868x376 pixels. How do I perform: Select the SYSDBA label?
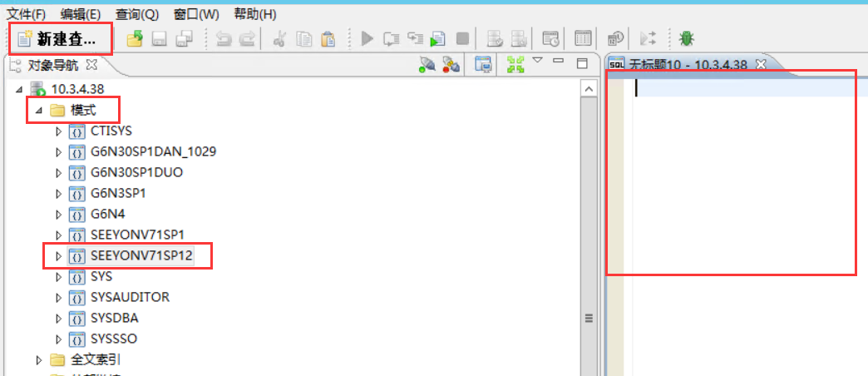(115, 319)
